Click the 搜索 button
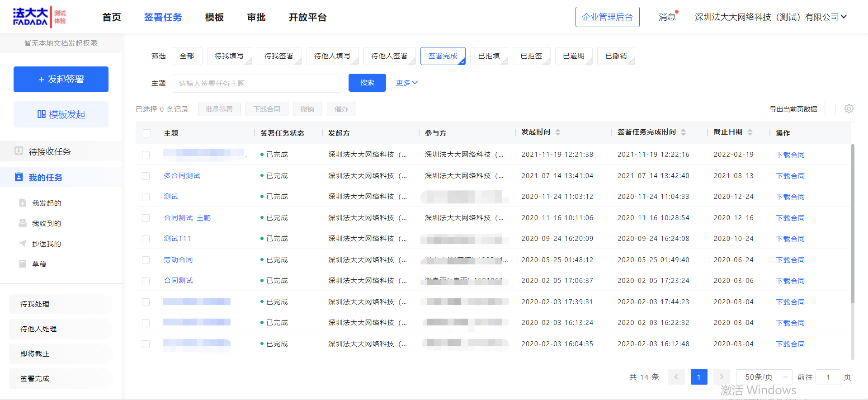The width and height of the screenshot is (868, 400). [367, 83]
